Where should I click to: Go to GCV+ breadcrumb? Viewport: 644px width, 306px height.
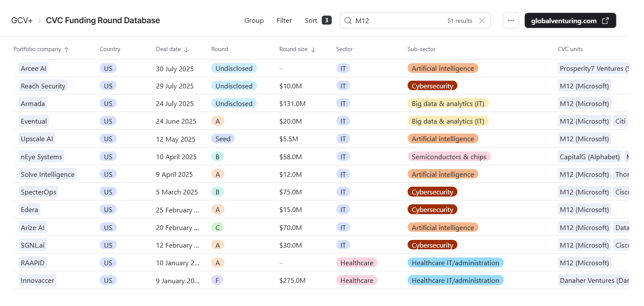[x=22, y=21]
